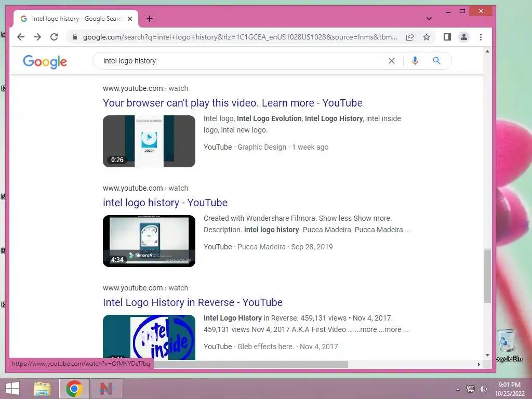Open Chrome's three-dot menu

[481, 37]
